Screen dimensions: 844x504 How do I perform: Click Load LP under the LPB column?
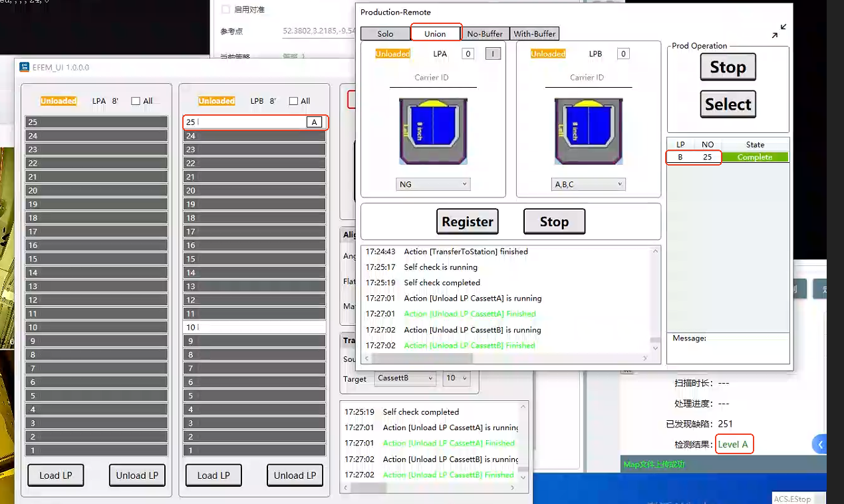tap(213, 475)
